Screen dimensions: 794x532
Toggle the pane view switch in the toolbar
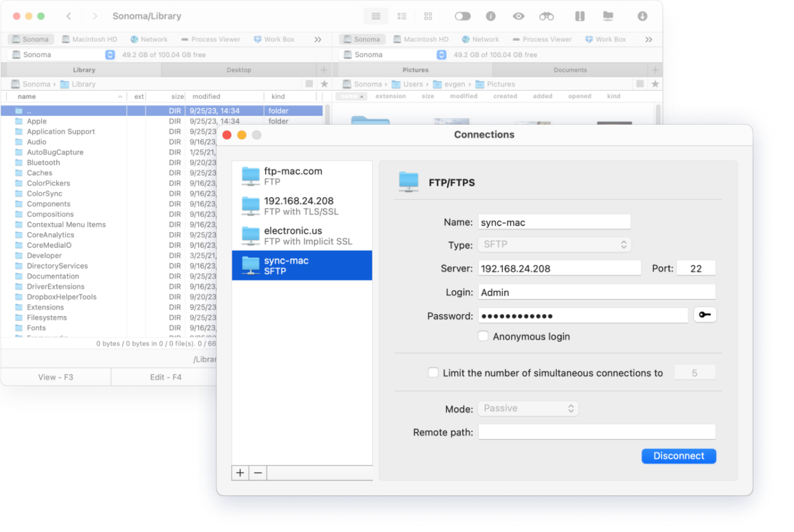click(579, 16)
